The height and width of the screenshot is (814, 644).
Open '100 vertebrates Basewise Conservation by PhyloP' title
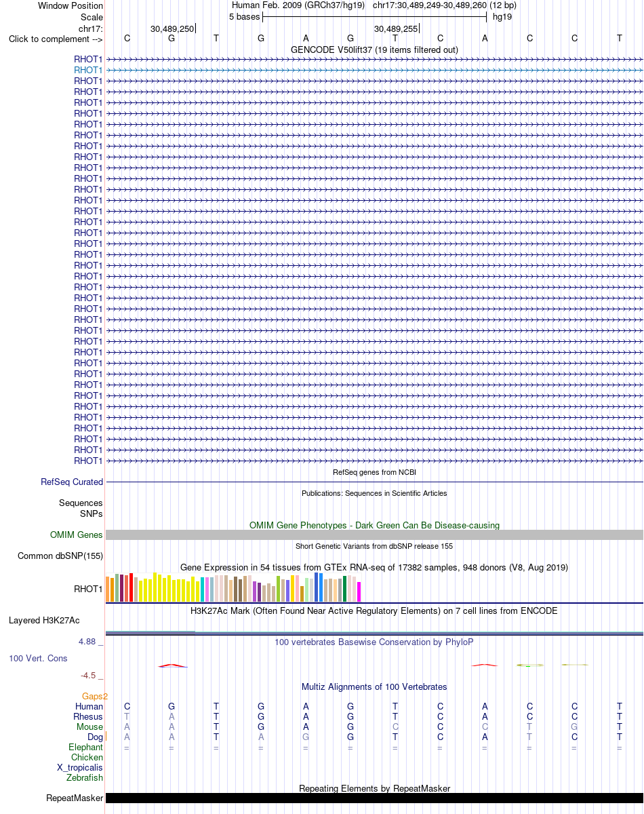(x=374, y=642)
